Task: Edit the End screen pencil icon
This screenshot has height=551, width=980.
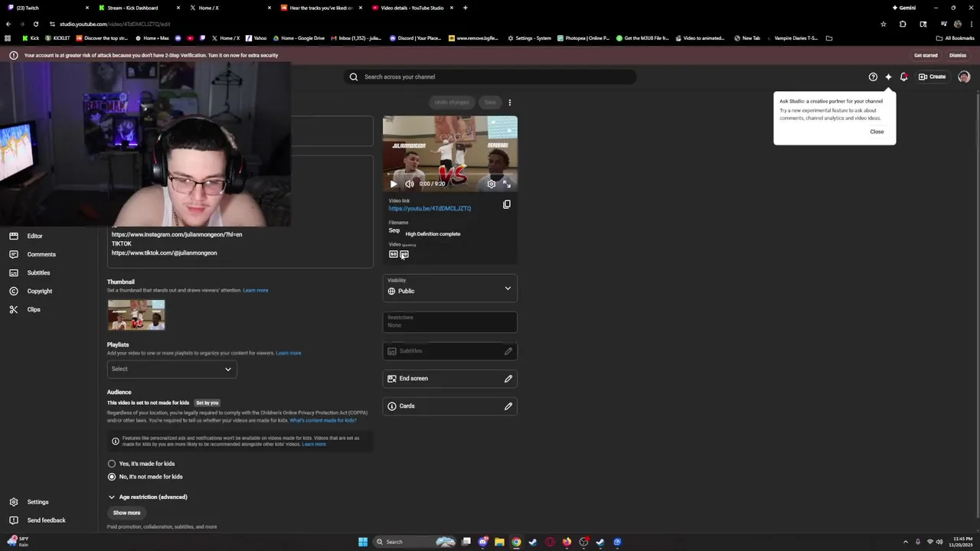Action: pos(508,379)
